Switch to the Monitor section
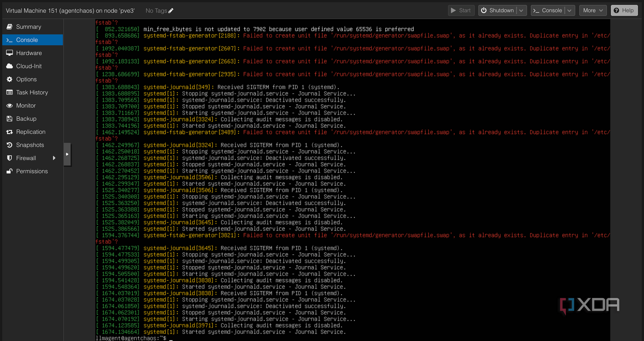Screen dimensions: 644x341 [33, 105]
